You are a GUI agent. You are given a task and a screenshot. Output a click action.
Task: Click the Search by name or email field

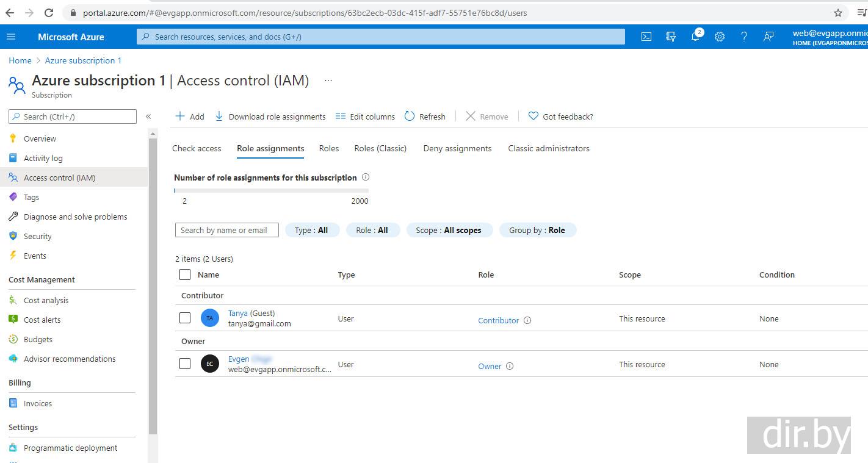226,230
